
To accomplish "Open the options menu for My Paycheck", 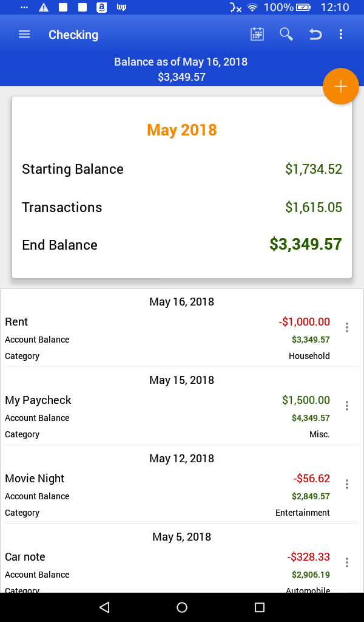I will [x=346, y=406].
